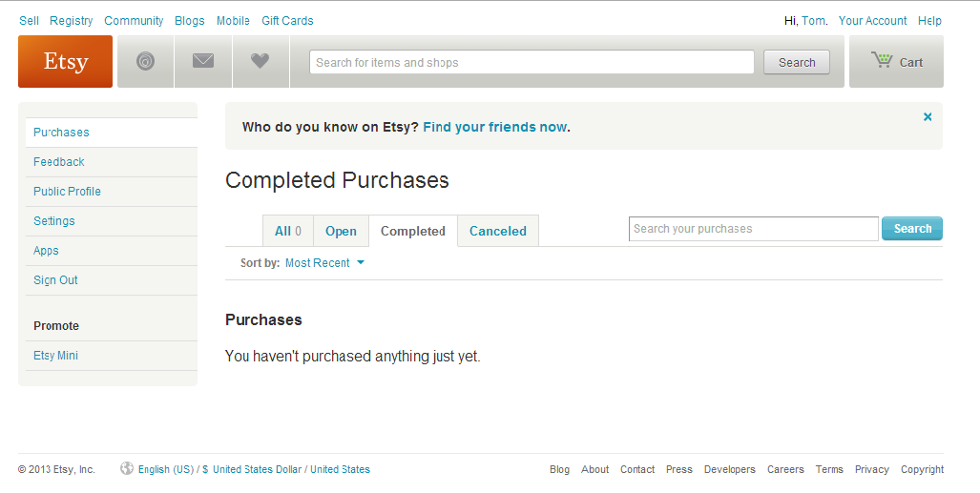
Task: Open Settings in the sidebar
Action: point(112,221)
